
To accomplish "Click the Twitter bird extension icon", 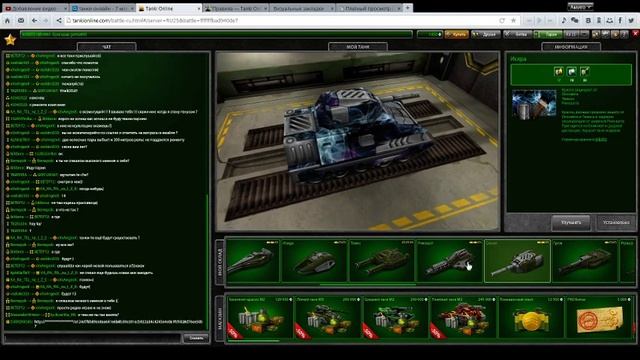I will 631,20.
